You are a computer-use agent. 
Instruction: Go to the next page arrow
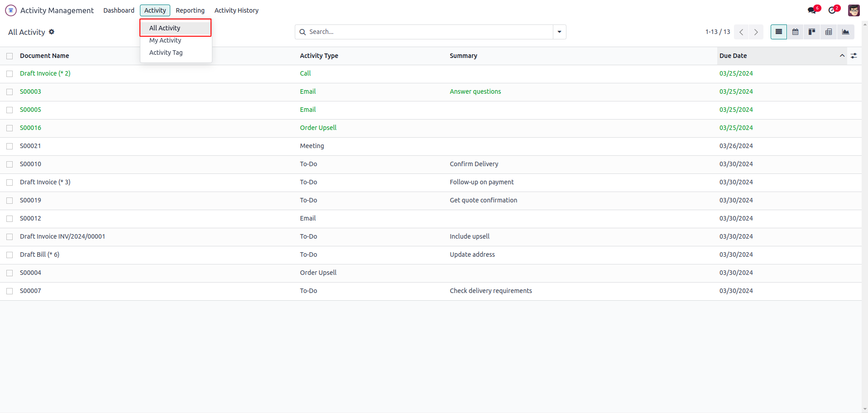(x=756, y=32)
